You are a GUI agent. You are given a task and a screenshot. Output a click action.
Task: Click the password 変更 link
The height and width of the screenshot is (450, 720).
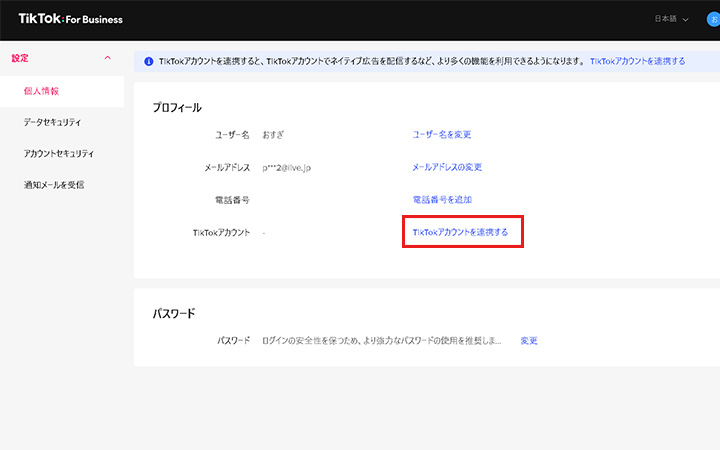pyautogui.click(x=529, y=341)
